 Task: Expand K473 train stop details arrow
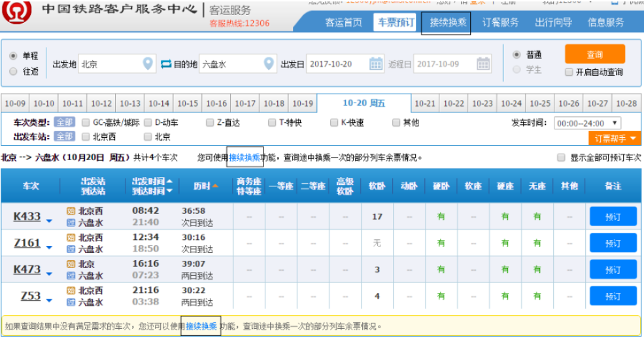click(49, 274)
